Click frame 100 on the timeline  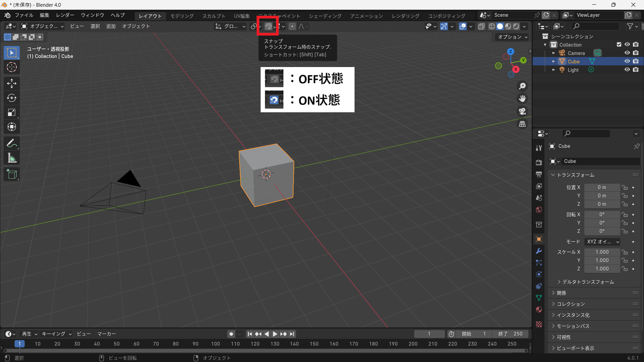tap(215, 344)
